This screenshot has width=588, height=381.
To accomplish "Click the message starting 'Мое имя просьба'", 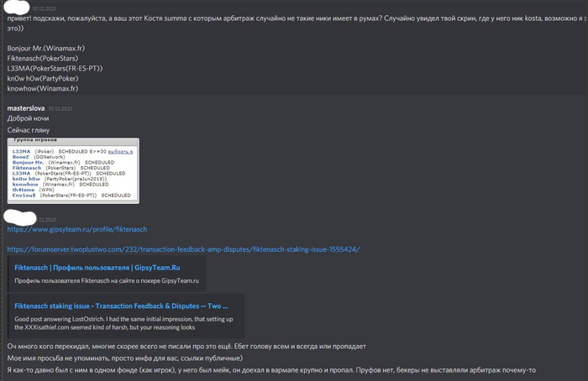I will point(125,358).
